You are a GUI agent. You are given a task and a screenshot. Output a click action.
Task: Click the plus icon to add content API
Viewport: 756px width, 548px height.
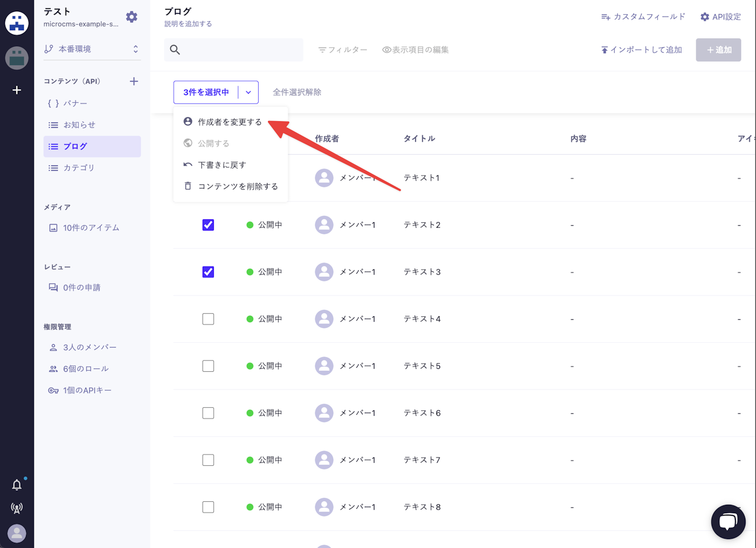(133, 82)
